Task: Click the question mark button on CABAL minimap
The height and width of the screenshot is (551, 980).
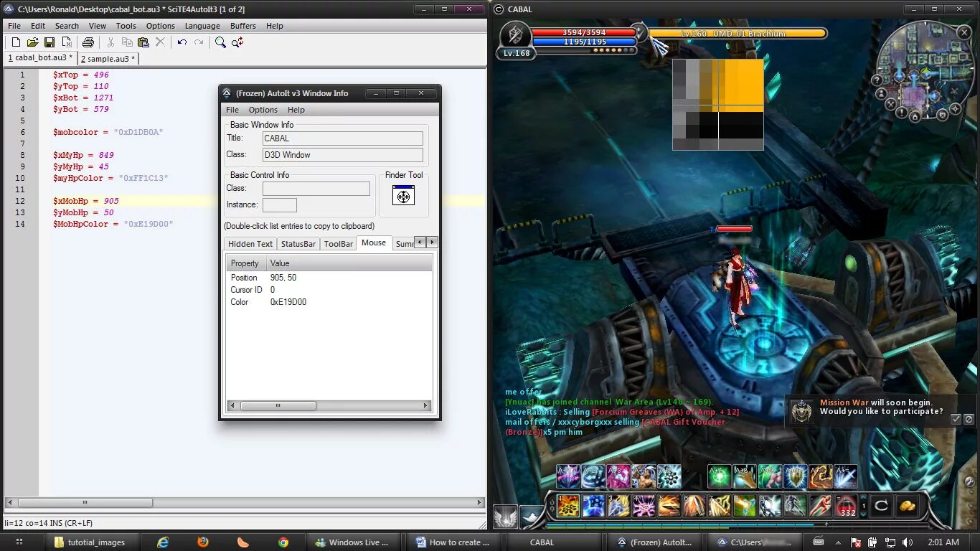Action: point(879,80)
